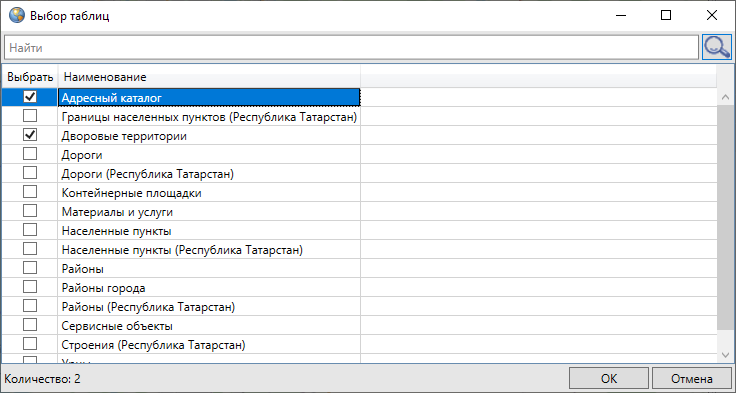
Task: Confirm selection with OK button
Action: click(x=609, y=379)
